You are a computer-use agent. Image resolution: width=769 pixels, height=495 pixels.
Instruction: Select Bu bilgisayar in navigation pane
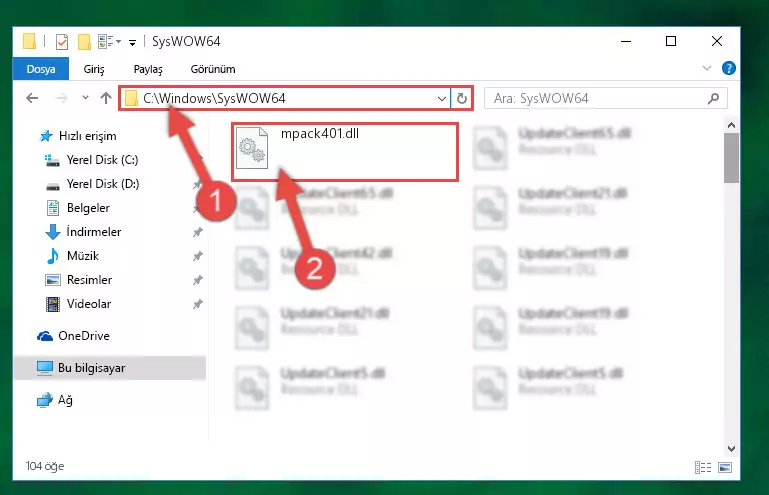click(x=81, y=368)
